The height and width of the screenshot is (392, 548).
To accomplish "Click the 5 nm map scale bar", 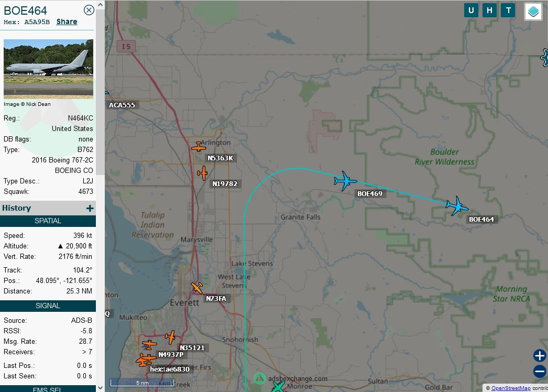I will click(x=143, y=383).
